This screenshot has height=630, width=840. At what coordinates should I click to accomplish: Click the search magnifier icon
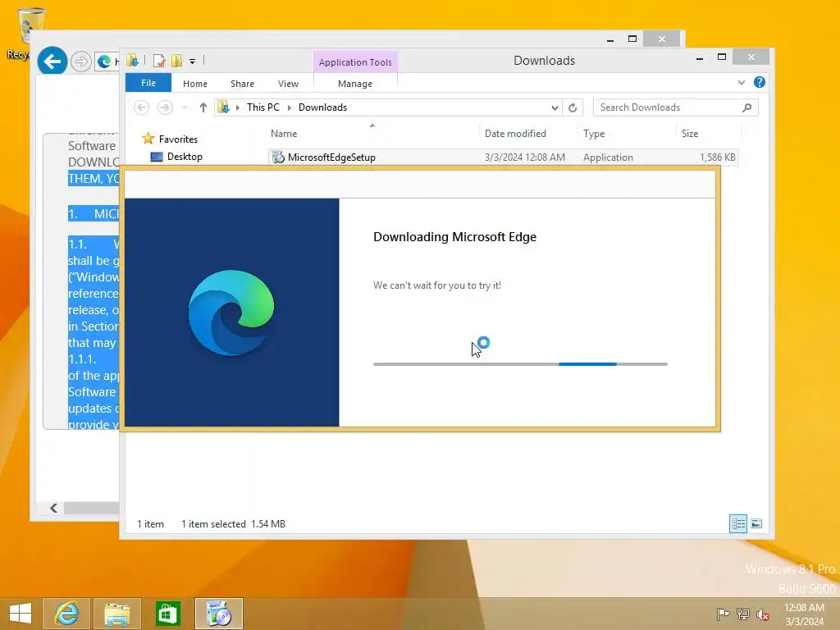coord(747,107)
